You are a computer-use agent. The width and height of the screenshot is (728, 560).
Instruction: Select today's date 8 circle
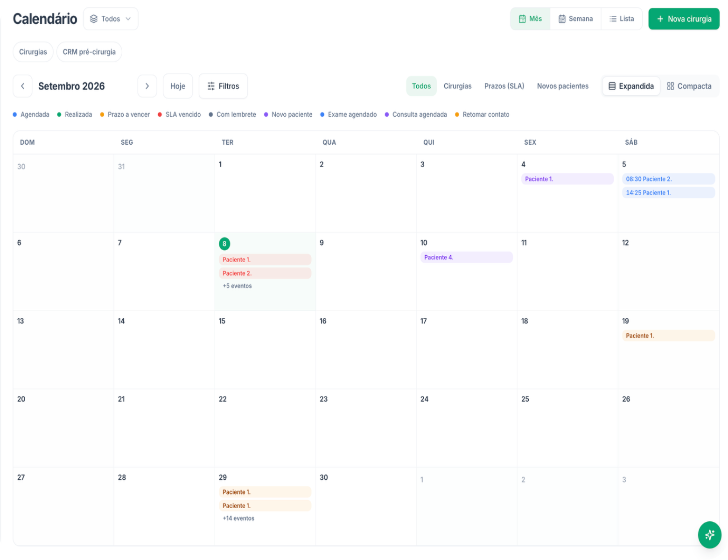[224, 244]
